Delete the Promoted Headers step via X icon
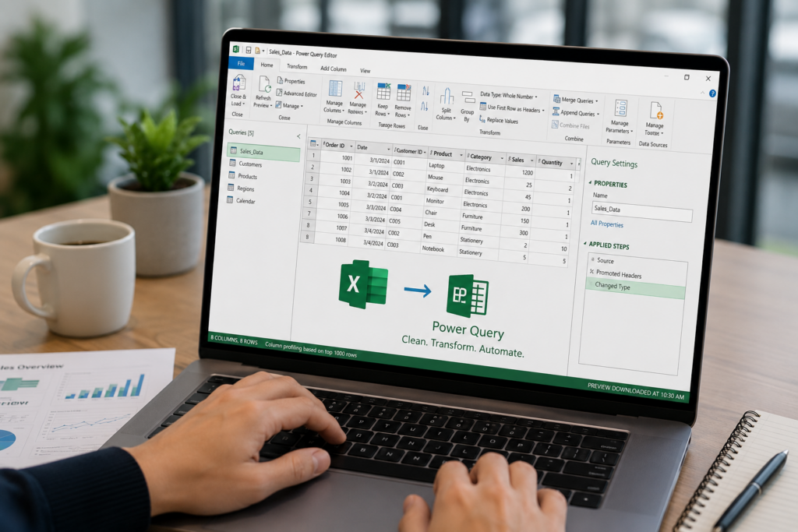 [591, 272]
